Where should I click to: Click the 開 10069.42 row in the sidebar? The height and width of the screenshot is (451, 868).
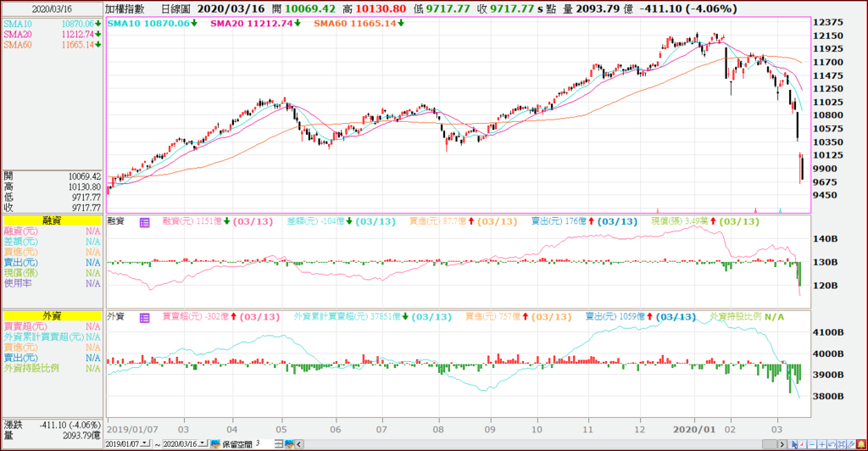tap(52, 176)
